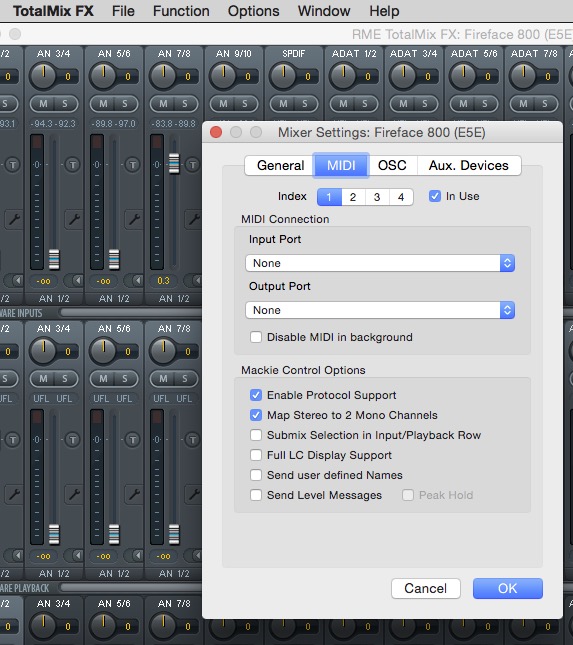This screenshot has width=573, height=645.
Task: Toggle Trim (T) on AN 5/6 software playback
Action: (x=132, y=440)
